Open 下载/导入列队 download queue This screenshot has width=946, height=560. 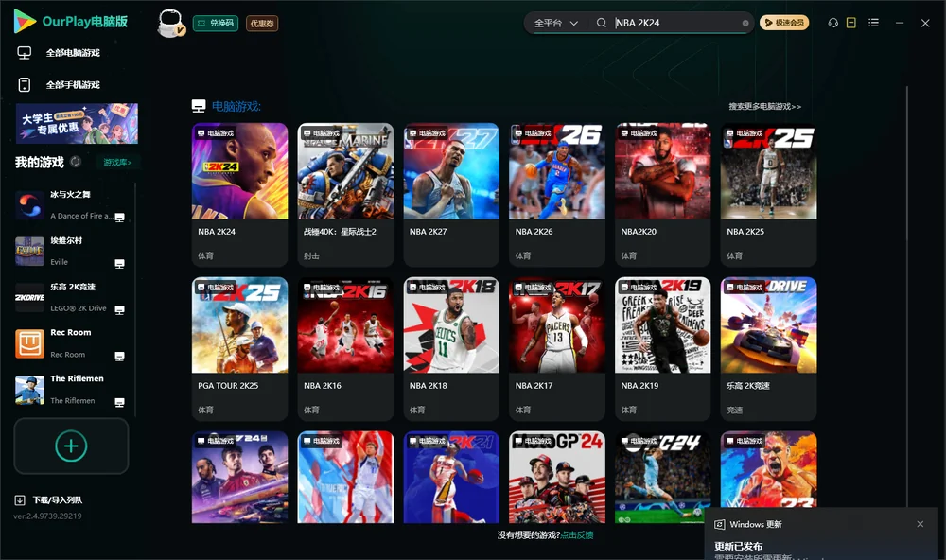(x=58, y=499)
